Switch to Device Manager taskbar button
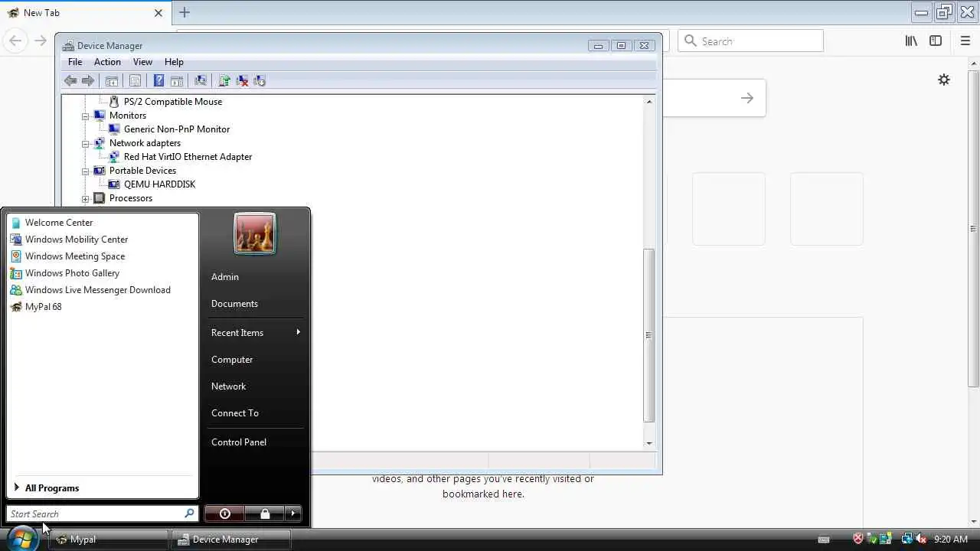 pos(231,540)
